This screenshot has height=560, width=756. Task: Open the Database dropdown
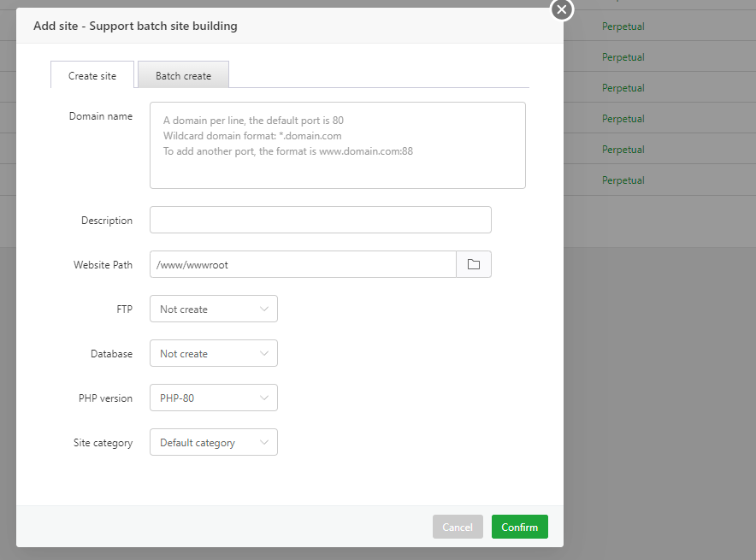(213, 354)
